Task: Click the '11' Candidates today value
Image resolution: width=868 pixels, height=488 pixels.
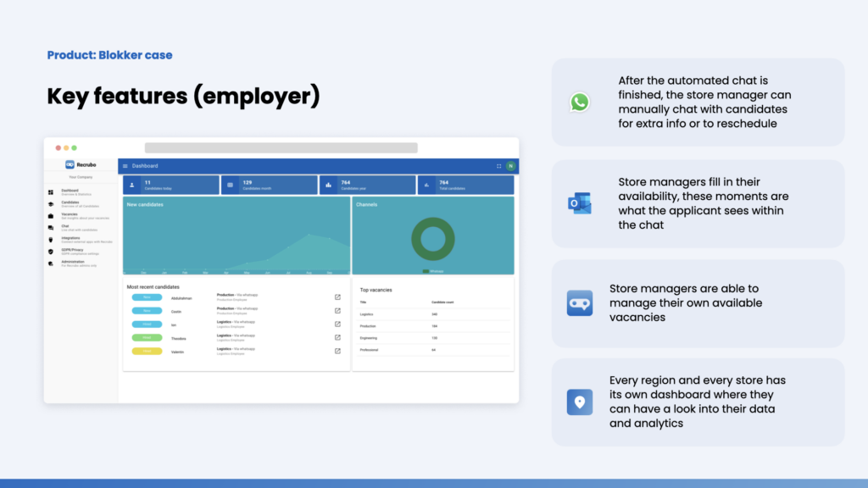Action: click(147, 182)
